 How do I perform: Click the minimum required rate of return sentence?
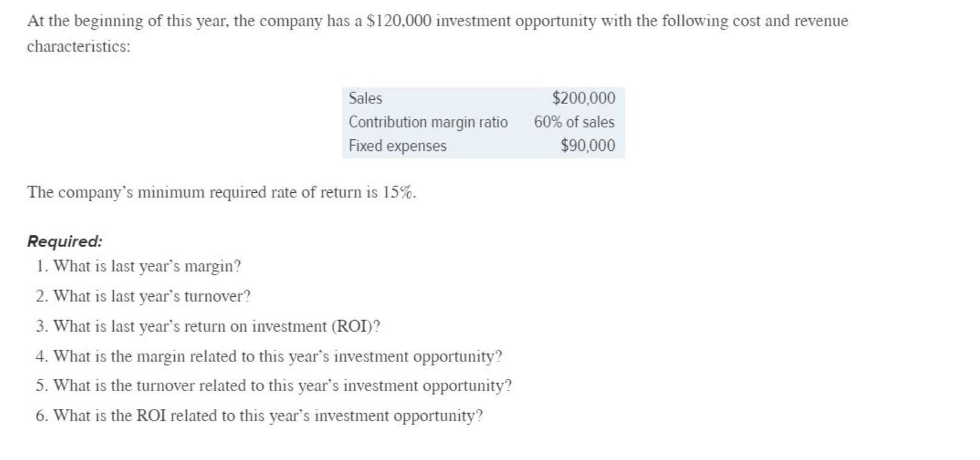coord(222,192)
